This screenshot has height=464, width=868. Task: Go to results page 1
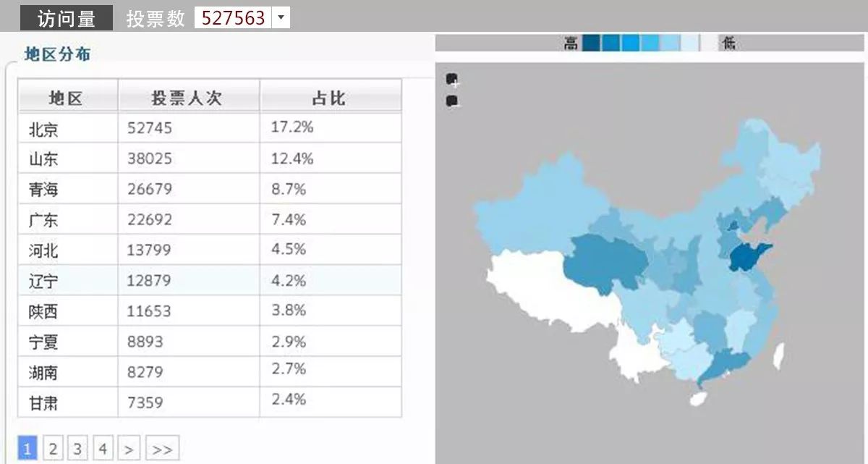pos(27,449)
